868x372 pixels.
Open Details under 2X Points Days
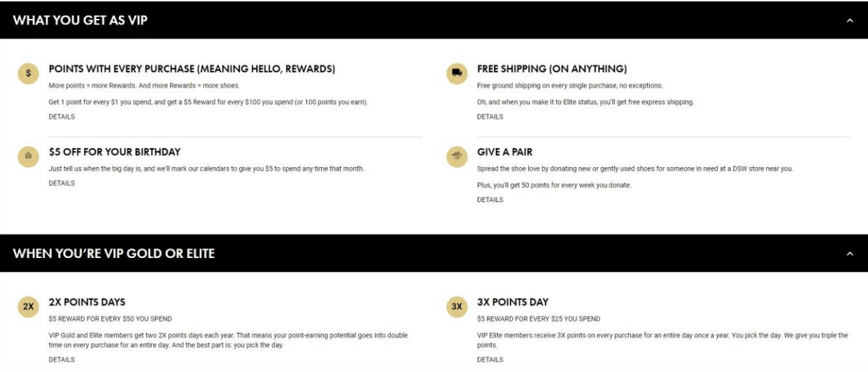click(x=62, y=359)
